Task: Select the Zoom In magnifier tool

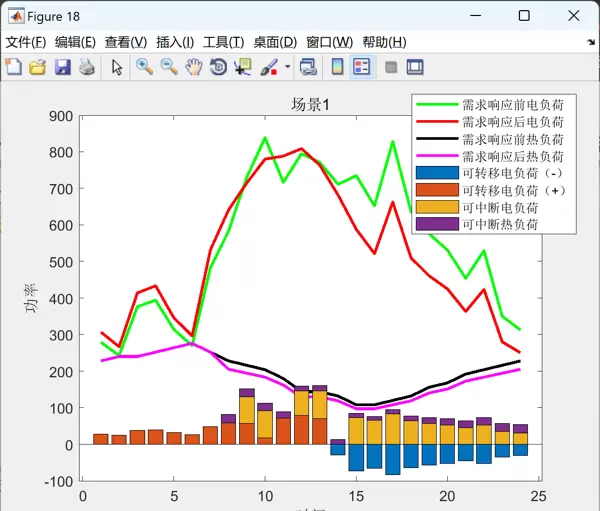Action: [145, 67]
